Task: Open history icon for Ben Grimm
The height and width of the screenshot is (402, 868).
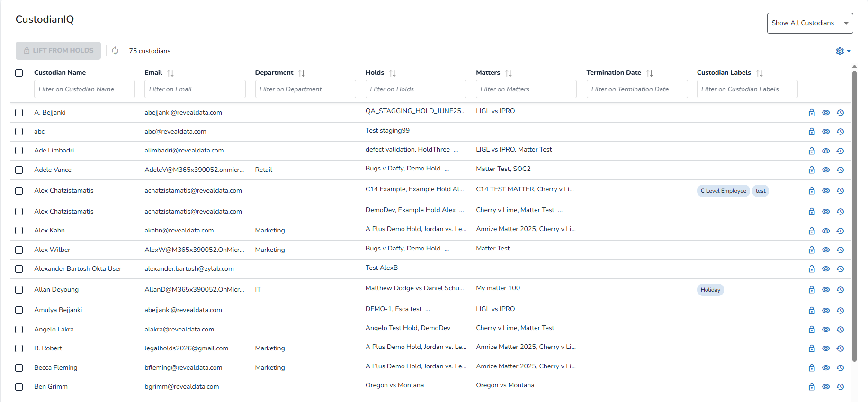Action: (840, 387)
